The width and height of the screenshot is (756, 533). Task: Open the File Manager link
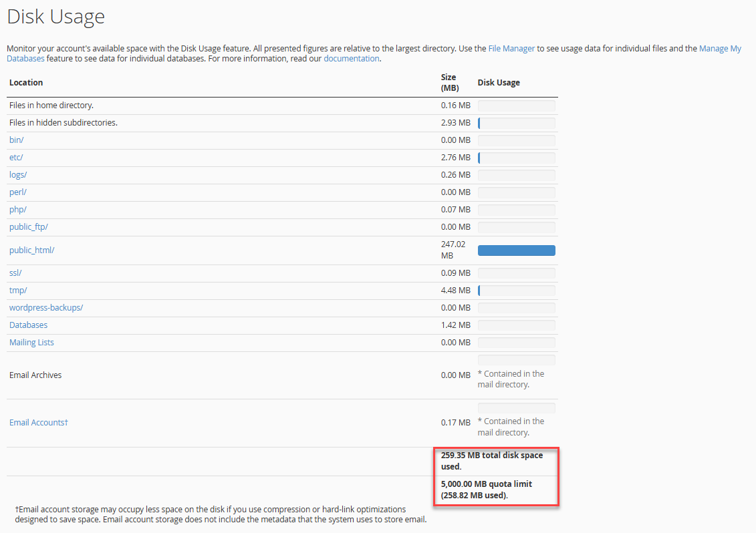point(511,49)
